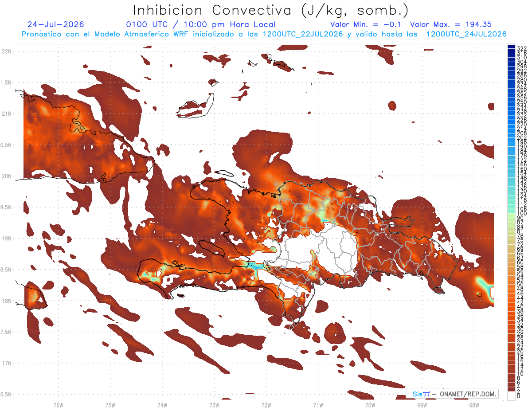Click the "74W" longitude label

pyautogui.click(x=162, y=405)
